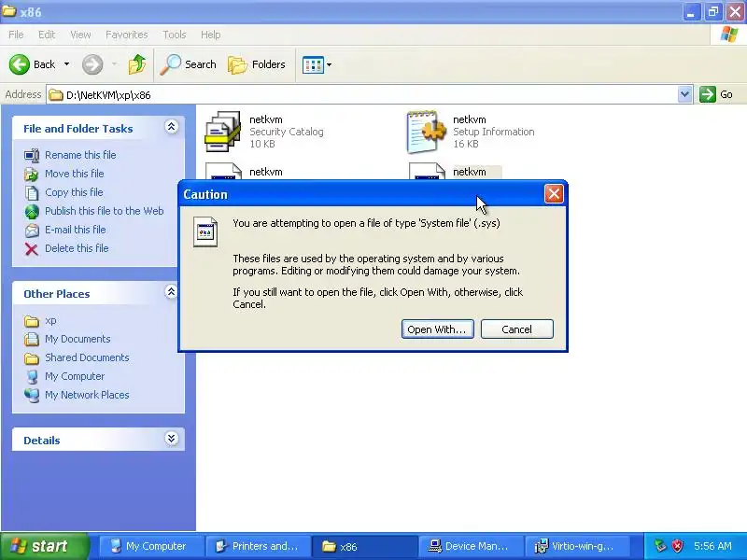The height and width of the screenshot is (560, 747).
Task: Open My Network Places link
Action: click(x=87, y=395)
